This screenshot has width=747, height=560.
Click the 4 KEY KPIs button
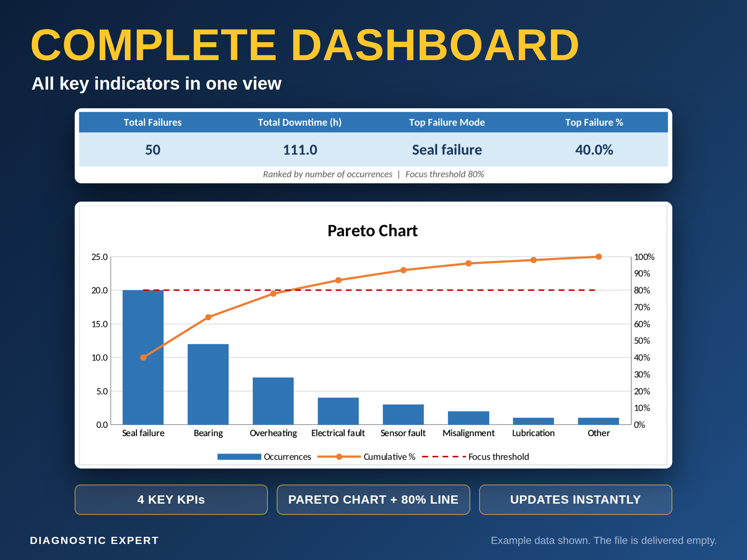click(171, 500)
